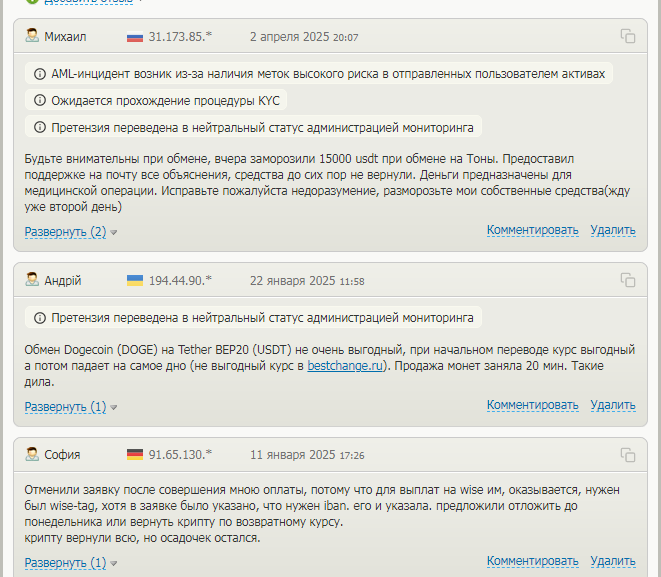661x577 pixels.
Task: Click date 22 января 2025 11:58
Action: tap(307, 281)
